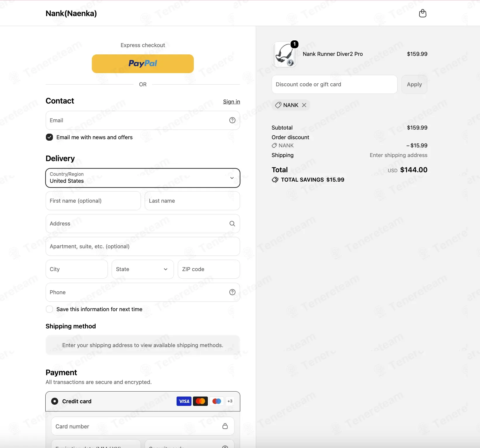Focus the Discount code or gift card field

tap(334, 84)
